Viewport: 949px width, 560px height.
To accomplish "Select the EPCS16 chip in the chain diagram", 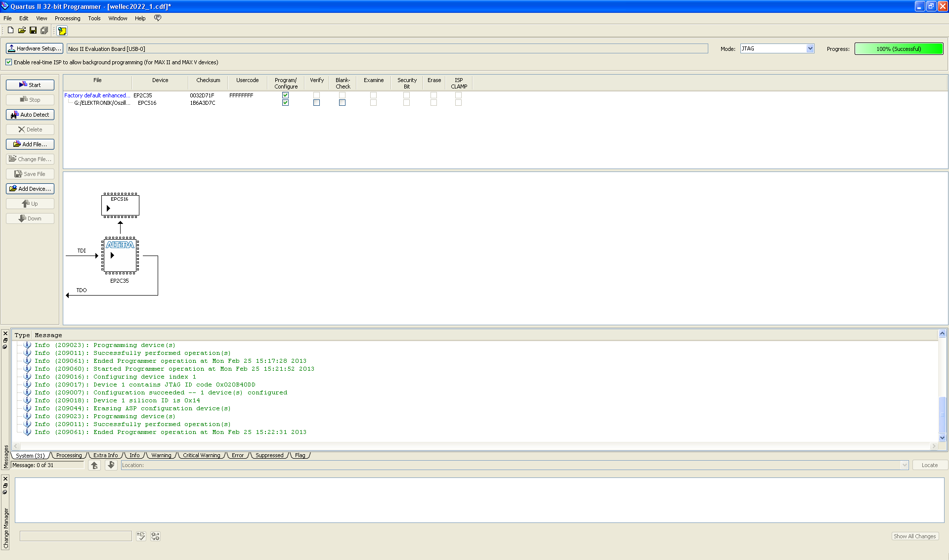I will [x=120, y=205].
